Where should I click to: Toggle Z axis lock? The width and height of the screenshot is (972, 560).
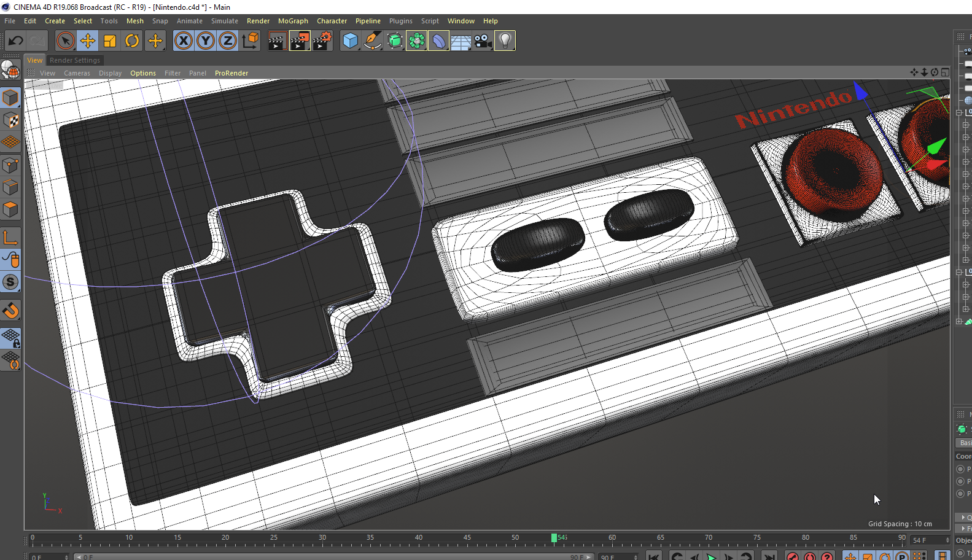click(228, 41)
